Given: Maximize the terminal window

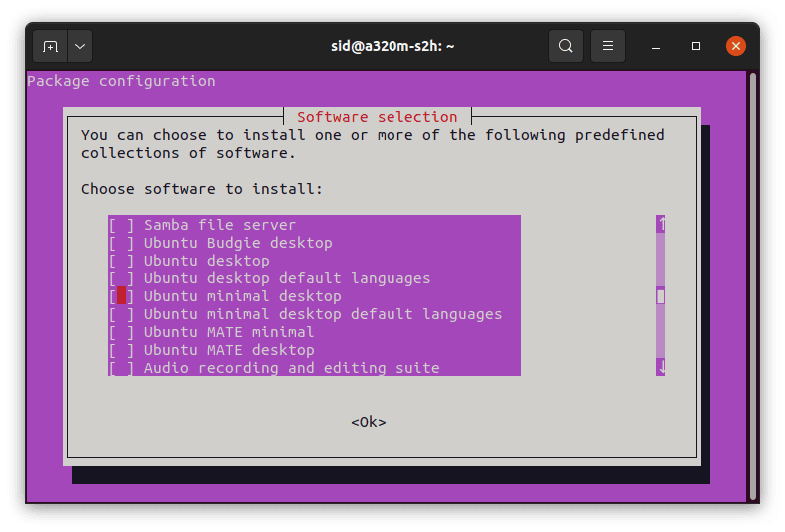Looking at the screenshot, I should (x=696, y=46).
